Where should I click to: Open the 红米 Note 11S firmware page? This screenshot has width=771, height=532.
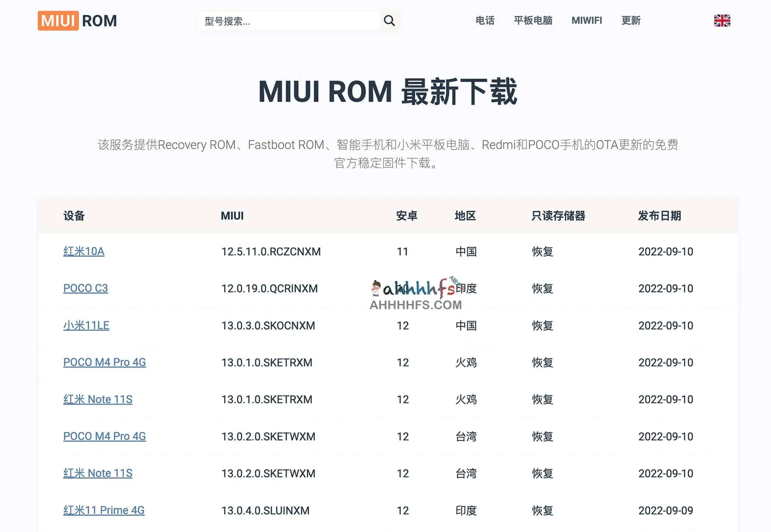coord(98,400)
